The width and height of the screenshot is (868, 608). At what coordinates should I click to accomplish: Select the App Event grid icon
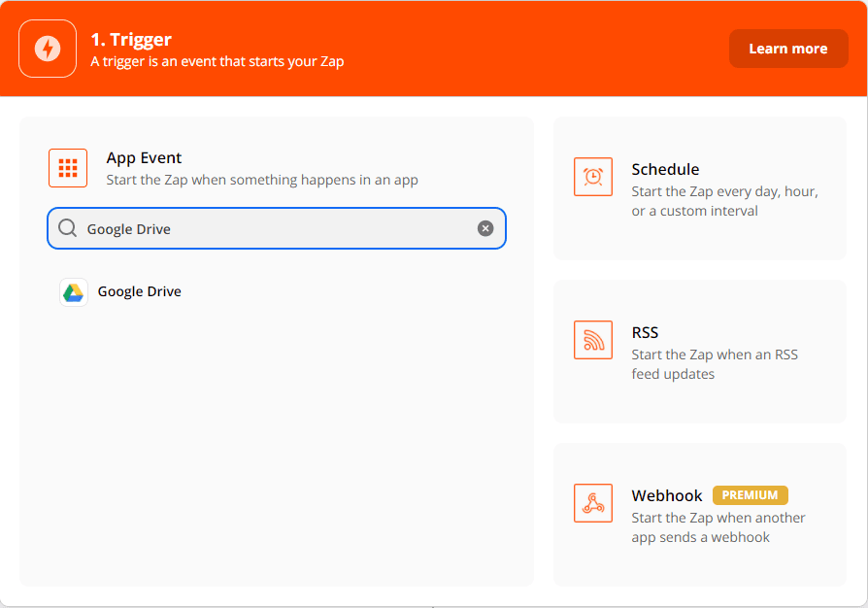67,167
